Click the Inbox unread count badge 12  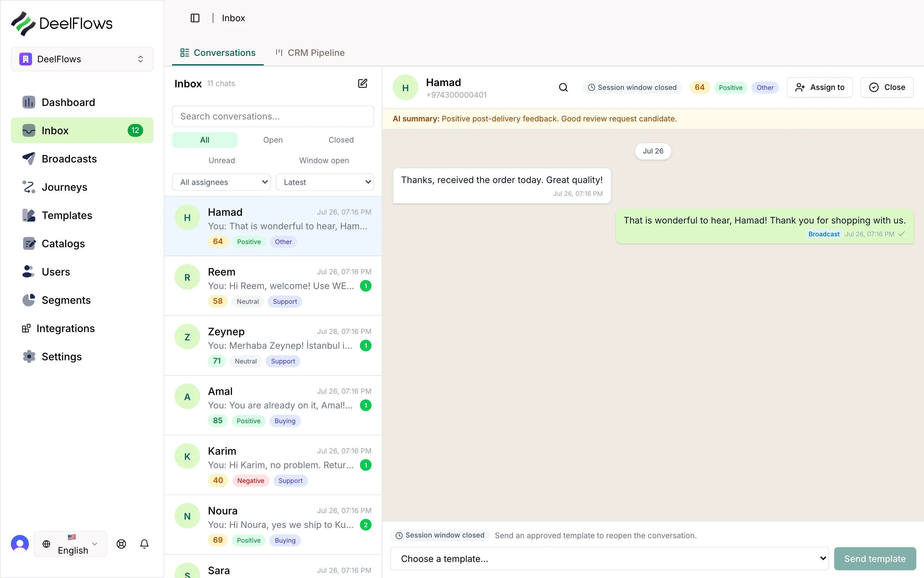tap(135, 130)
